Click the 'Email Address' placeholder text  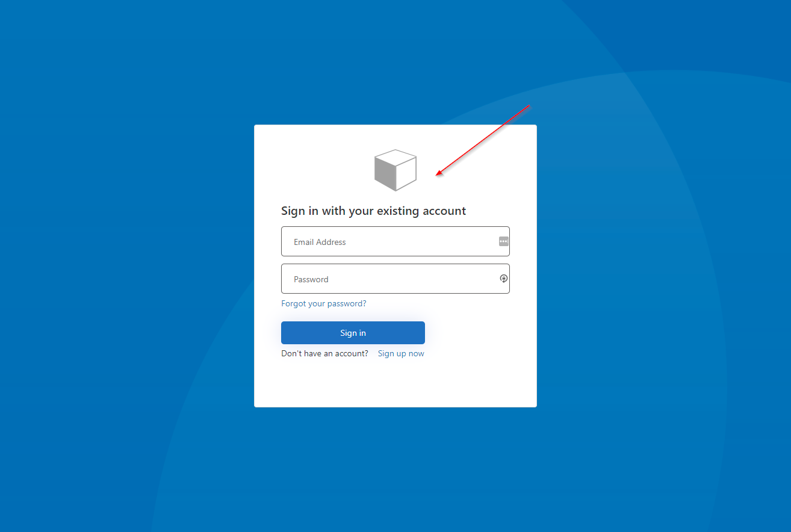(320, 242)
